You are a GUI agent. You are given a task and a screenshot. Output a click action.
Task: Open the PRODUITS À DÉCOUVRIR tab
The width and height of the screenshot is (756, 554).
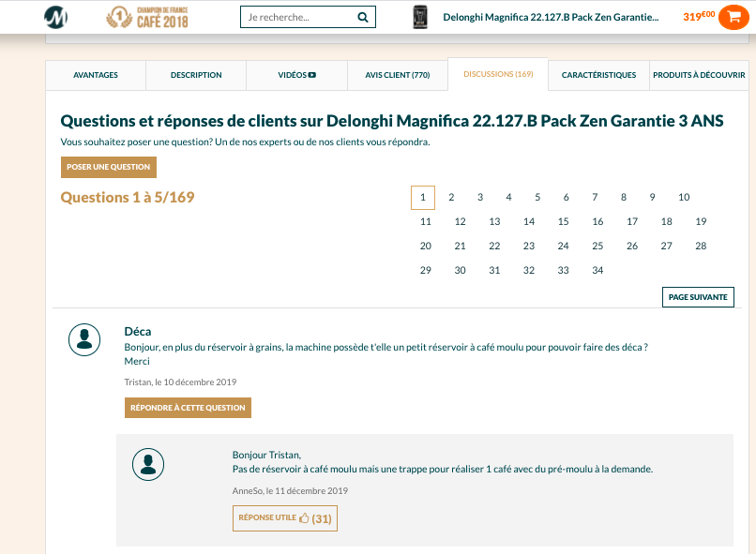699,74
